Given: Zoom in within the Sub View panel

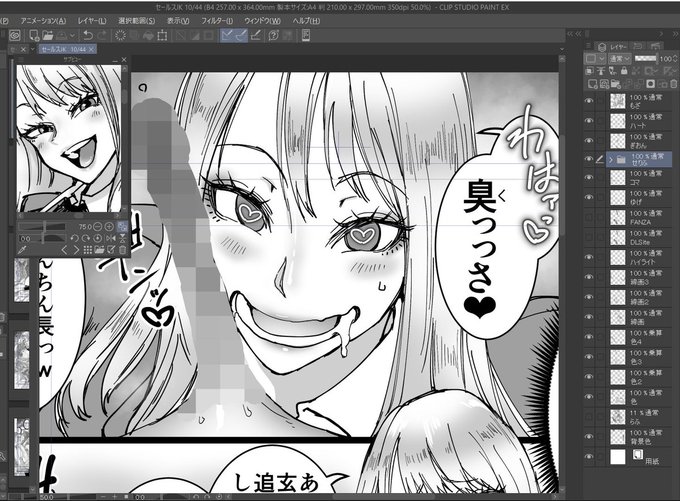Looking at the screenshot, I should (x=109, y=226).
